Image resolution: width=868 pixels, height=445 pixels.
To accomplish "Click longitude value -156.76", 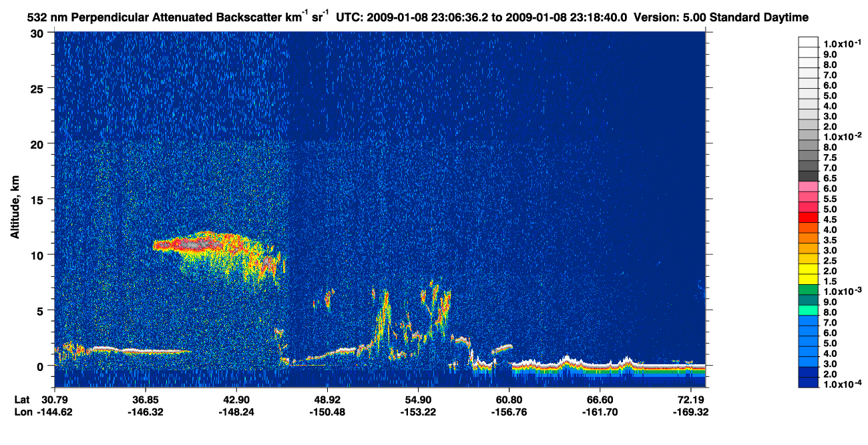I will click(x=509, y=412).
